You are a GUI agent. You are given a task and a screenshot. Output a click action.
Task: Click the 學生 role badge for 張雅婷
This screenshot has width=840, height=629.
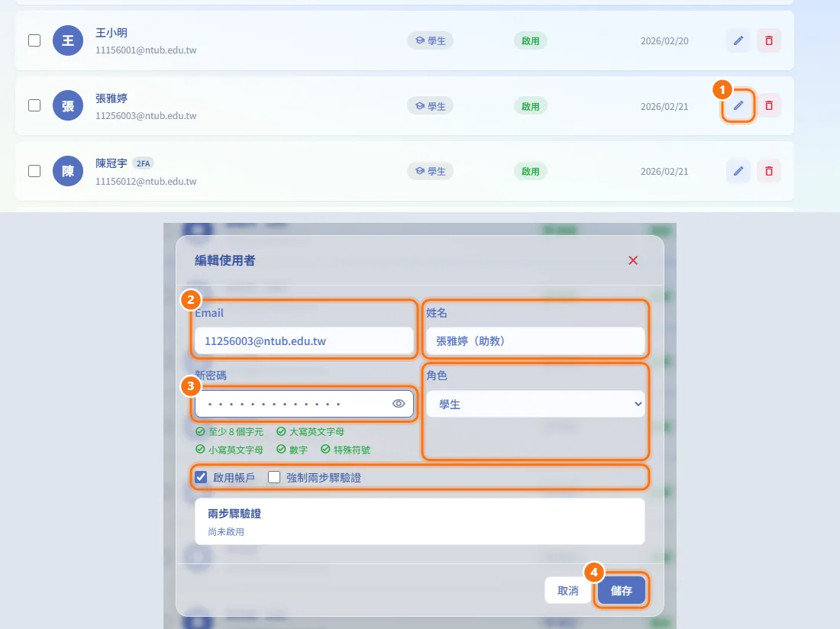pyautogui.click(x=430, y=106)
